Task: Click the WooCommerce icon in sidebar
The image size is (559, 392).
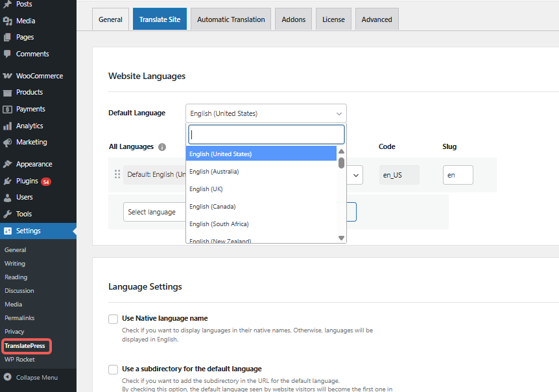Action: tap(8, 76)
